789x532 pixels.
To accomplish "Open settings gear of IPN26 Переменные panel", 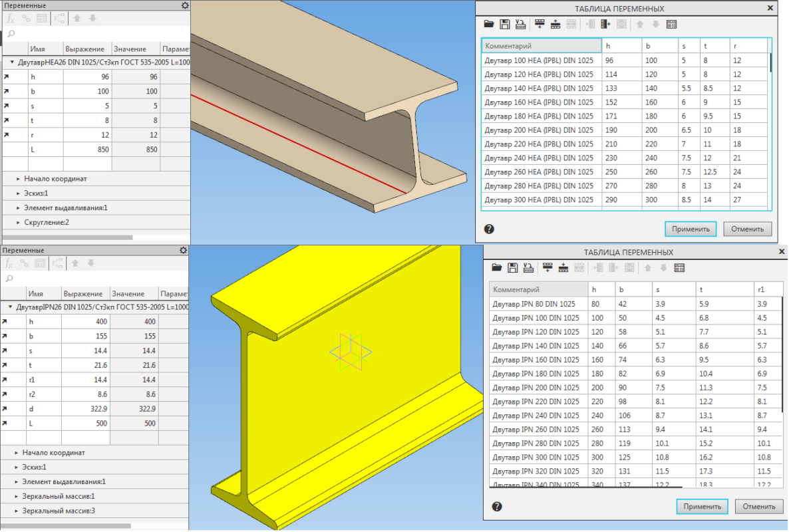I will coord(183,251).
